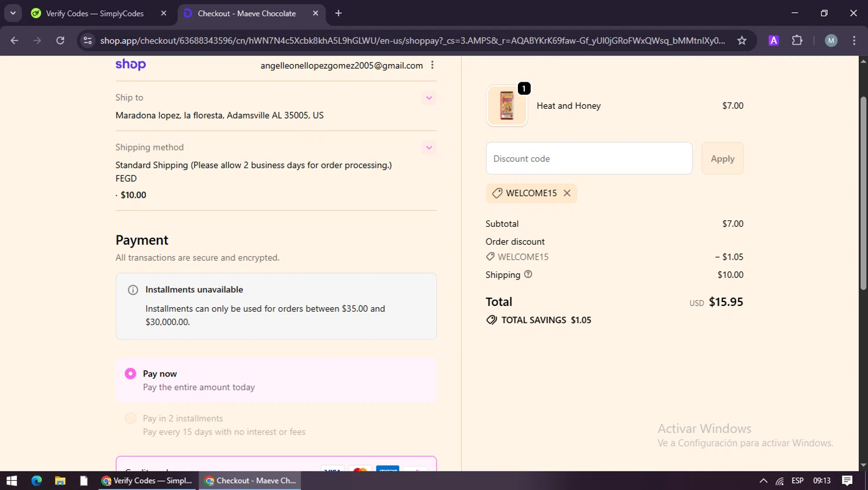Screen dimensions: 868x490
Task: Click the WELCOME15 tag icon in order discount
Action: [x=490, y=256]
